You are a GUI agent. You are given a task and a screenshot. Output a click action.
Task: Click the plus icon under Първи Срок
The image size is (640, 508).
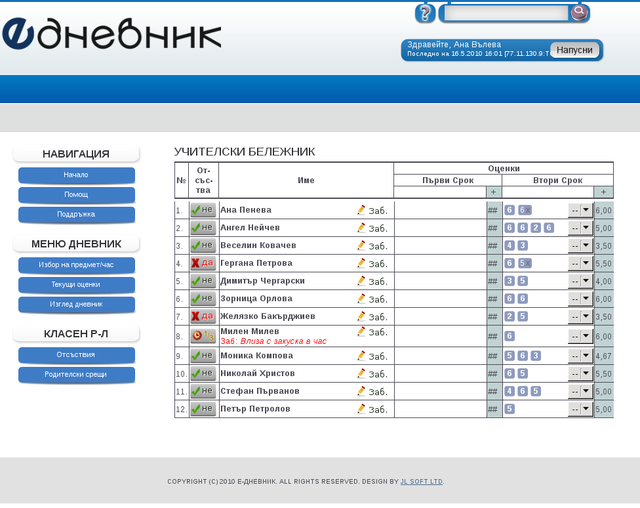click(x=492, y=192)
